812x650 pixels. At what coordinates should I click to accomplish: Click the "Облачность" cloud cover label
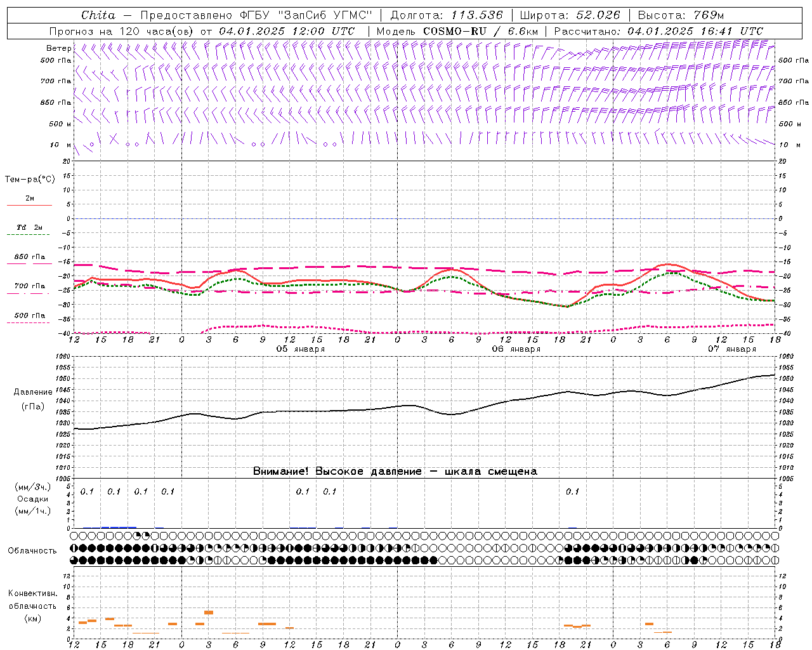coord(32,550)
